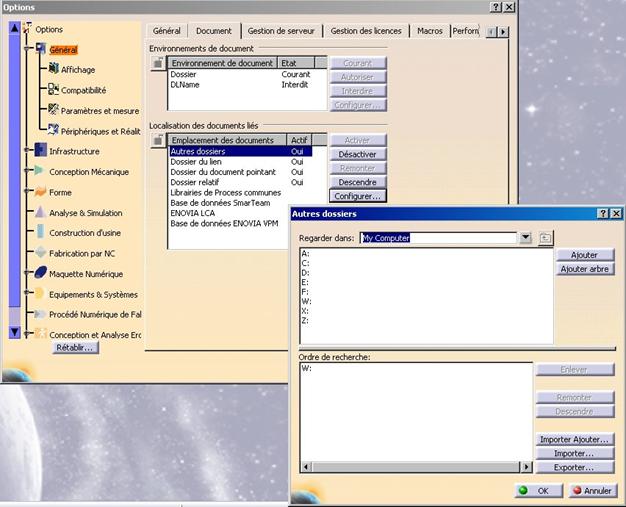The height and width of the screenshot is (507, 626).
Task: Click the Compatibilité tree icon
Action: pos(53,90)
